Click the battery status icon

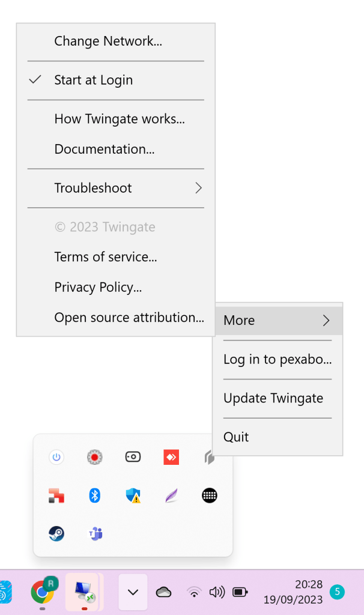click(240, 592)
